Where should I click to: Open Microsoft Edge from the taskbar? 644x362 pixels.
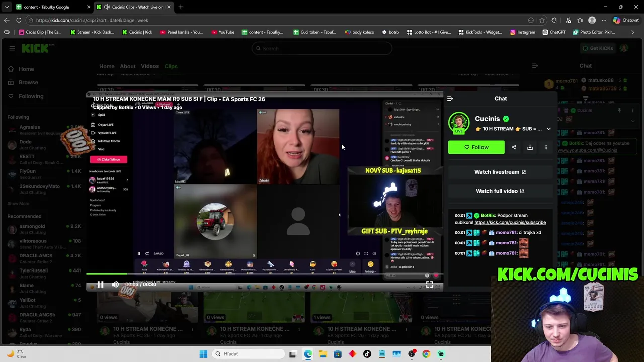308,354
